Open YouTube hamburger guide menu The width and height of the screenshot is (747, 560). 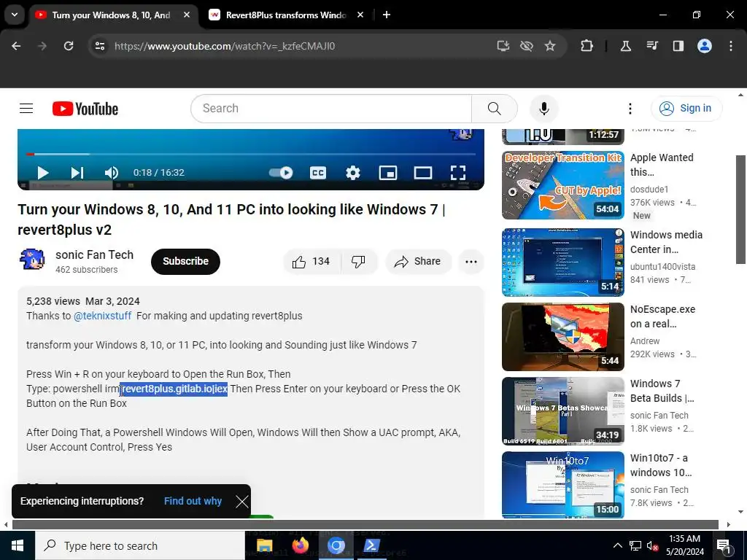coord(26,109)
